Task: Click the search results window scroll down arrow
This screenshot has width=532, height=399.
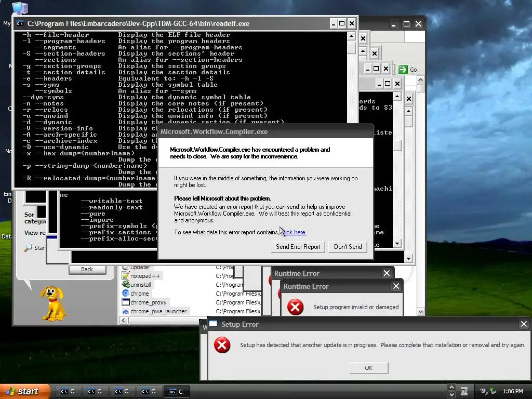Action: coord(420,312)
